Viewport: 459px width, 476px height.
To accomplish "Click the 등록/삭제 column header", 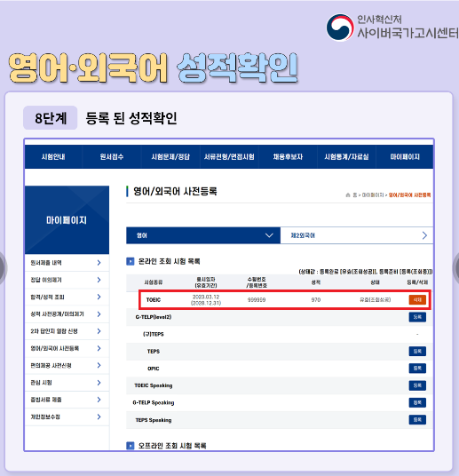I will 417,282.
